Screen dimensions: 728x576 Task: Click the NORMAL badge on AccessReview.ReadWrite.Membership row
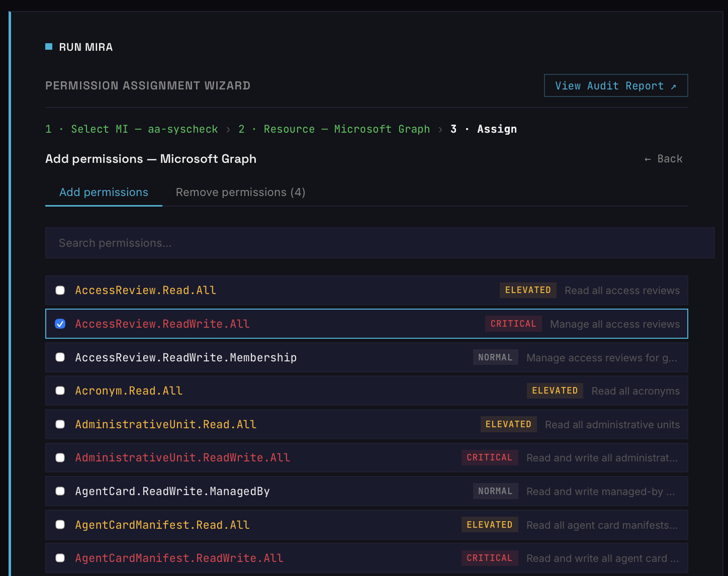tap(495, 357)
